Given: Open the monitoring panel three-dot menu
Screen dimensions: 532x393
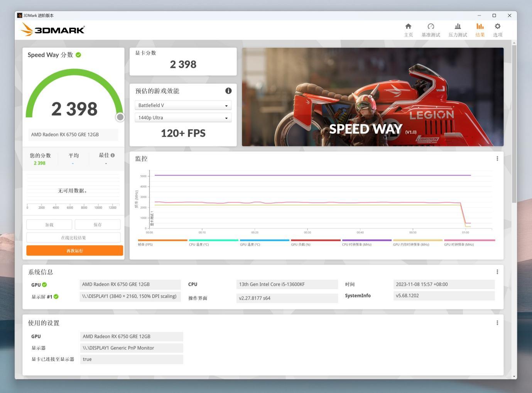Looking at the screenshot, I should 497,159.
